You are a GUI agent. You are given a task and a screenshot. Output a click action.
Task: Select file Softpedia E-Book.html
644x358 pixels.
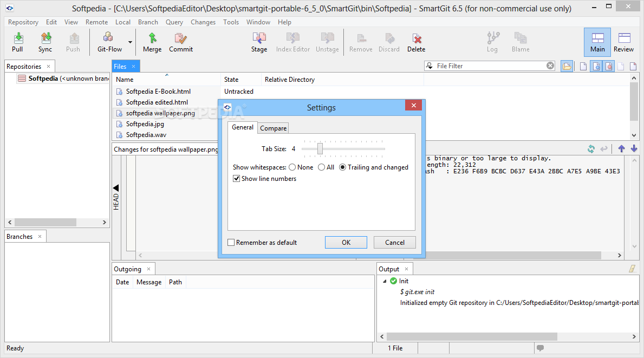[x=158, y=92]
